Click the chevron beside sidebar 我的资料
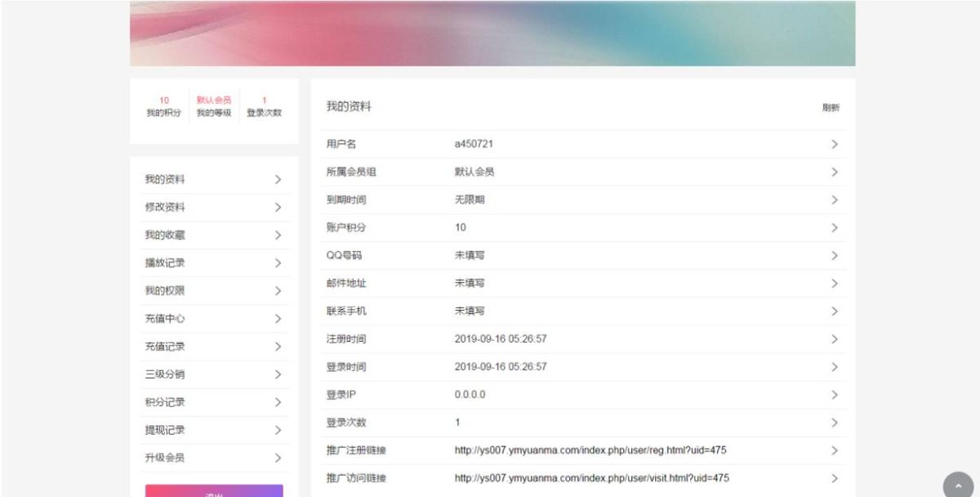The width and height of the screenshot is (980, 497). 278,179
